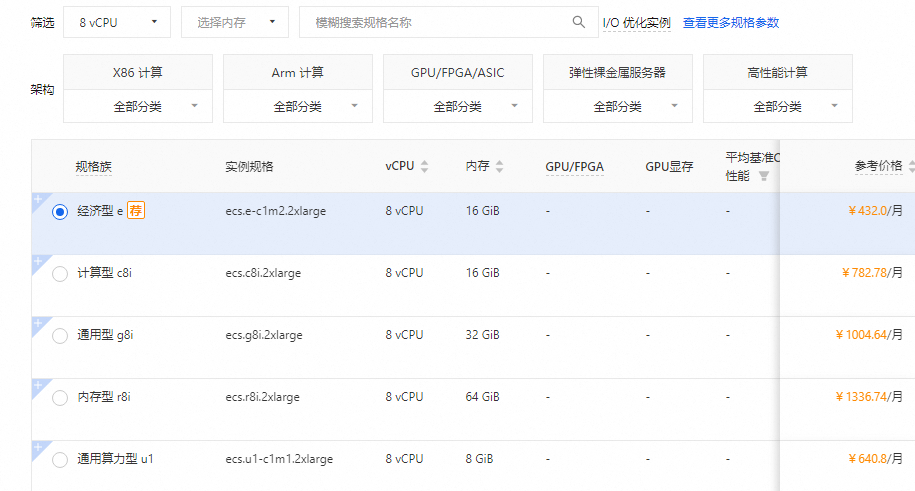Switch to Arm 计算 architecture tab
The height and width of the screenshot is (491, 915).
point(298,72)
